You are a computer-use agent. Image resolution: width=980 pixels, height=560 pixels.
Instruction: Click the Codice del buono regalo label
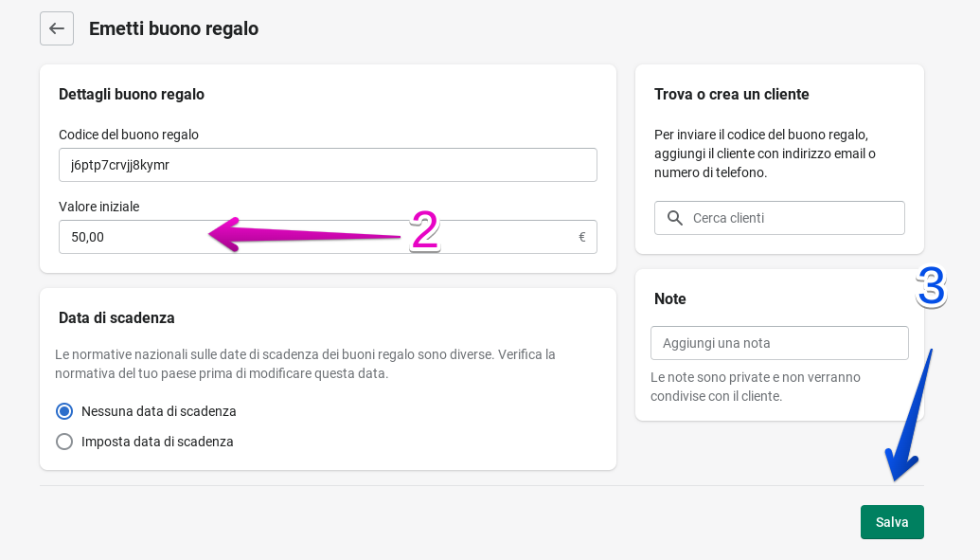[129, 135]
